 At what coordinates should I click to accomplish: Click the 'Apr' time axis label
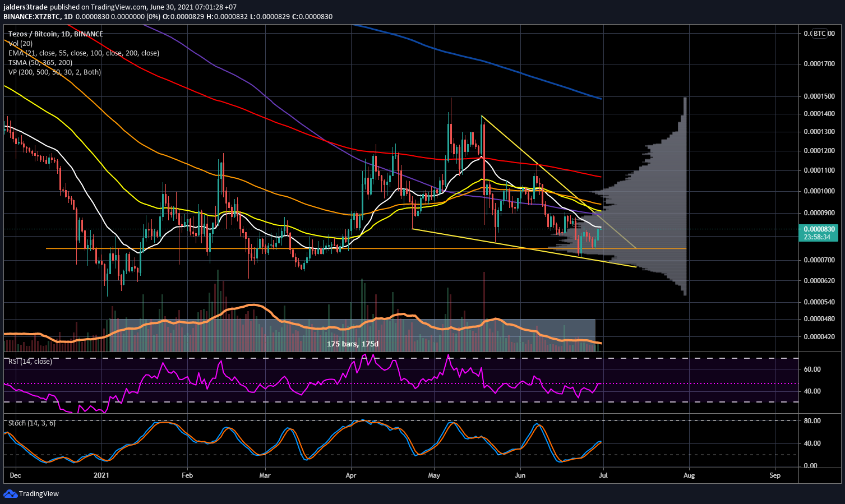(351, 475)
